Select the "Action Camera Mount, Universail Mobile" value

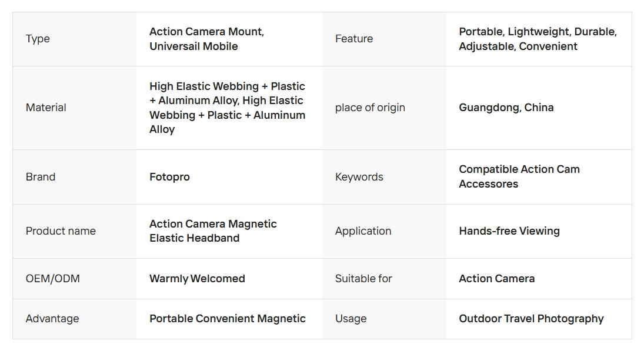(x=206, y=39)
